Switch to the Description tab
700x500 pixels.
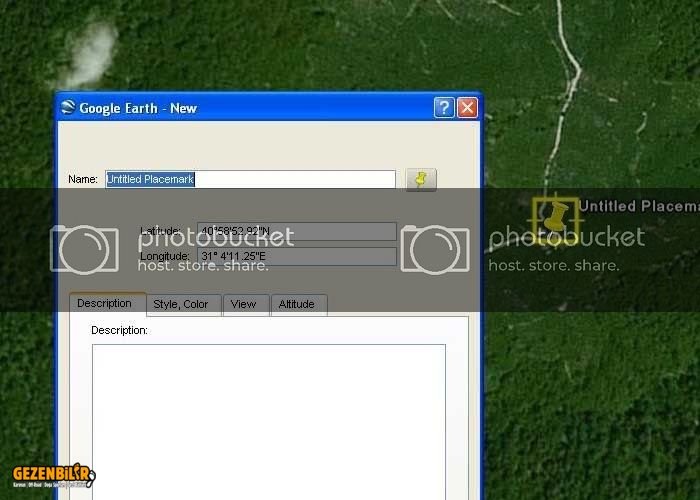coord(104,304)
